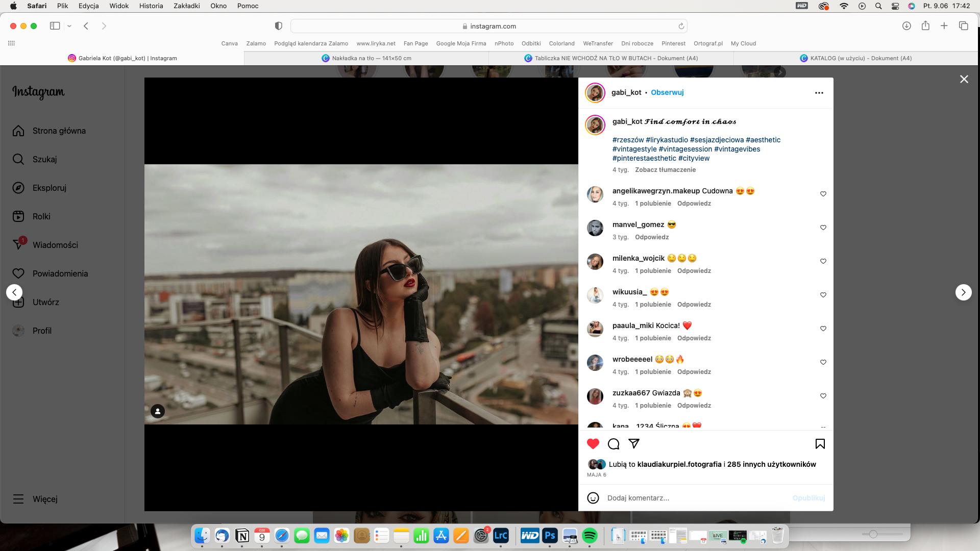The height and width of the screenshot is (551, 980).
Task: Toggle the bookmark save icon
Action: click(x=820, y=444)
